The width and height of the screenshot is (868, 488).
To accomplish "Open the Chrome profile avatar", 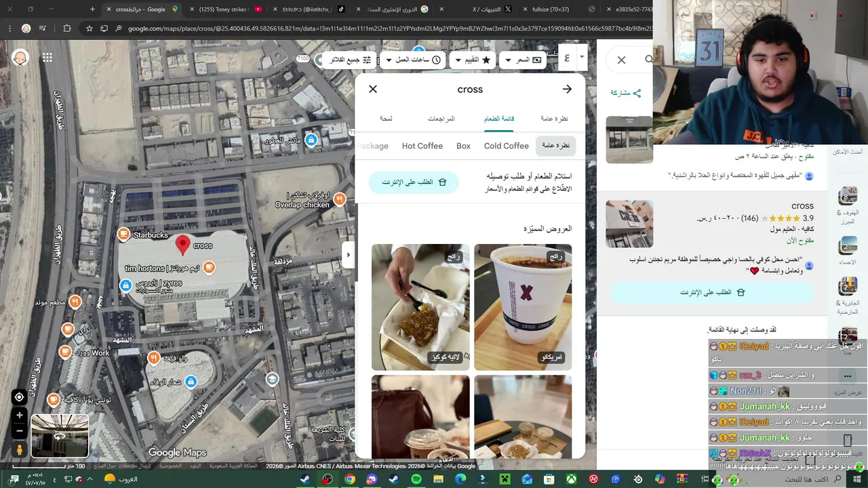I will pos(26,28).
